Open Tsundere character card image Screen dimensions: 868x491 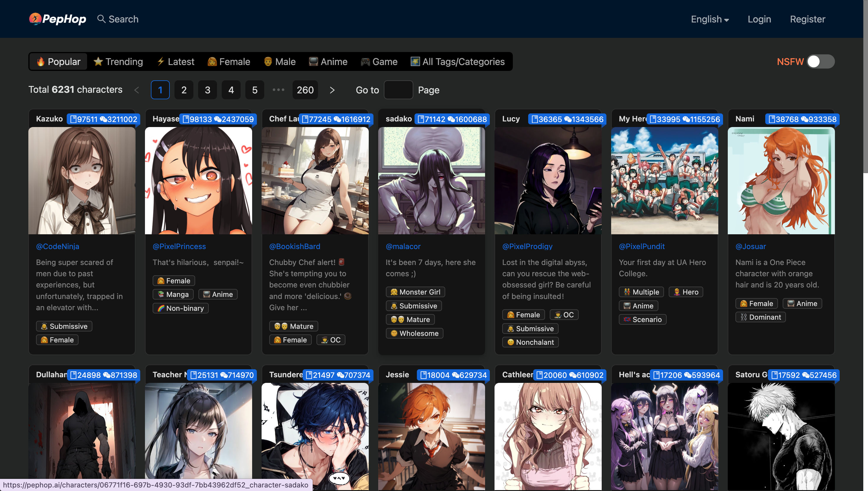click(315, 436)
